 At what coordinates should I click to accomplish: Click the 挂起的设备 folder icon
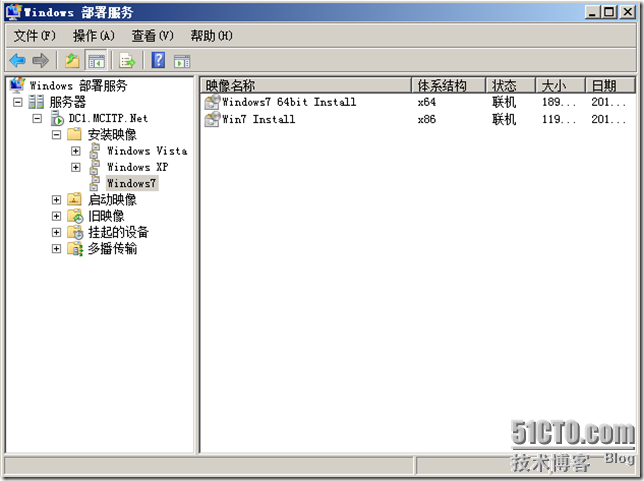pyautogui.click(x=75, y=232)
